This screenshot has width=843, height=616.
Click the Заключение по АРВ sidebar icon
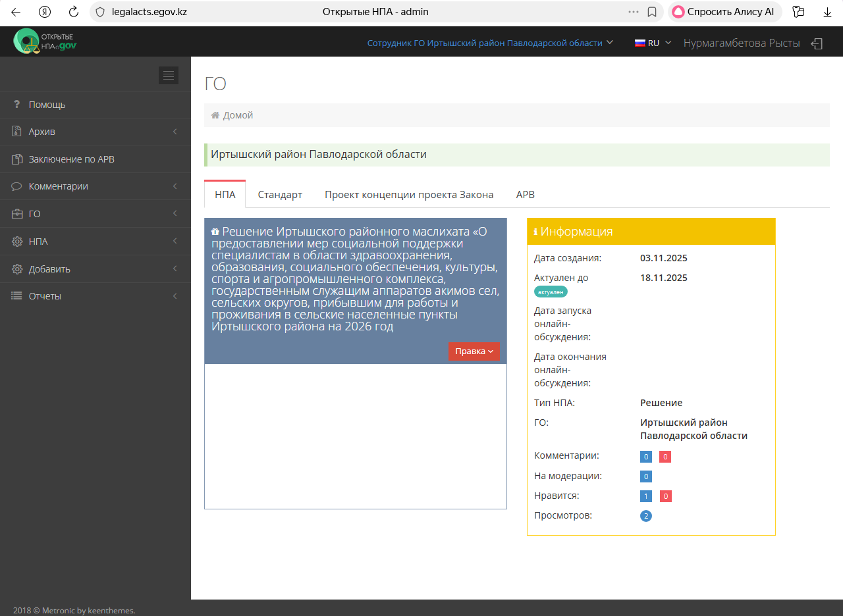tap(14, 159)
